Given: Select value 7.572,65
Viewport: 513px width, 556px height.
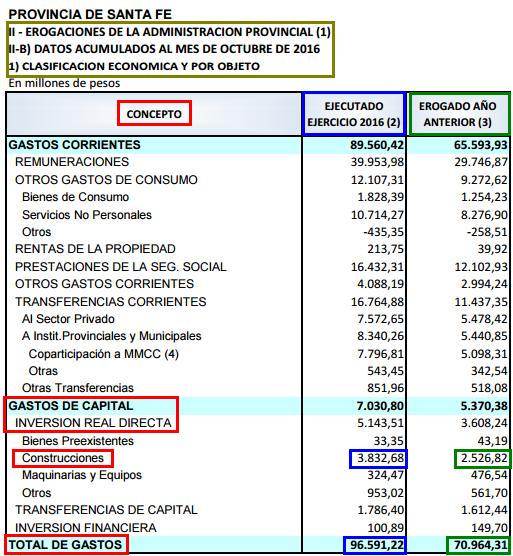Looking at the screenshot, I should click(x=380, y=319).
